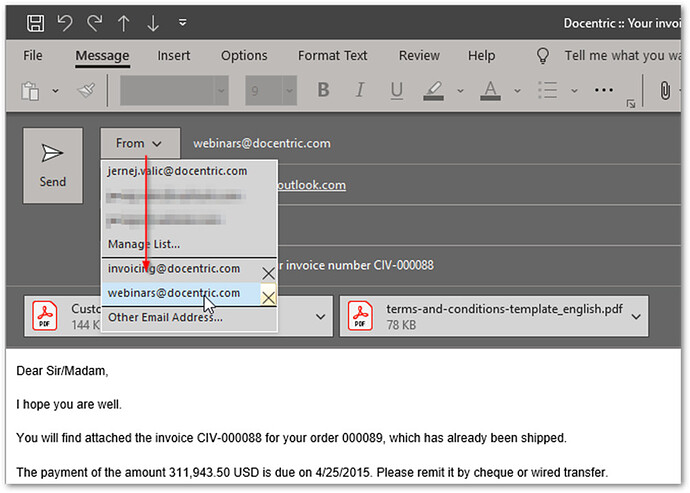Go to next item with down arrow
This screenshot has width=690, height=493.
pos(152,22)
